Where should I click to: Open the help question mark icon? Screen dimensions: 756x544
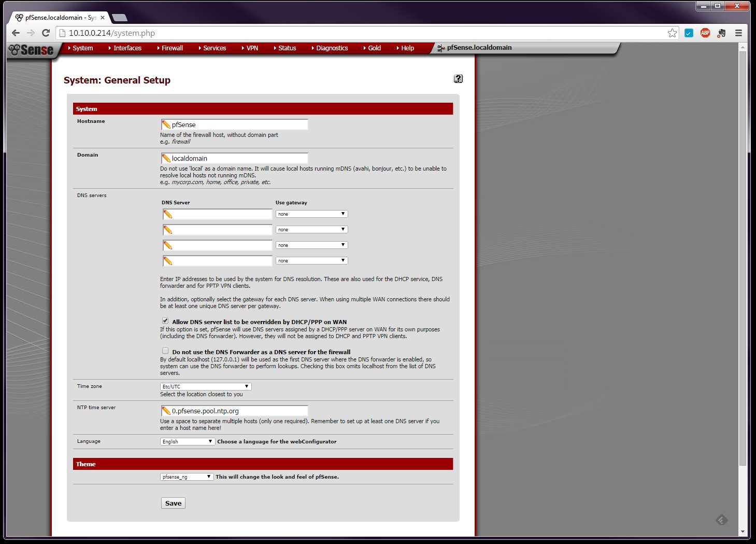point(458,79)
